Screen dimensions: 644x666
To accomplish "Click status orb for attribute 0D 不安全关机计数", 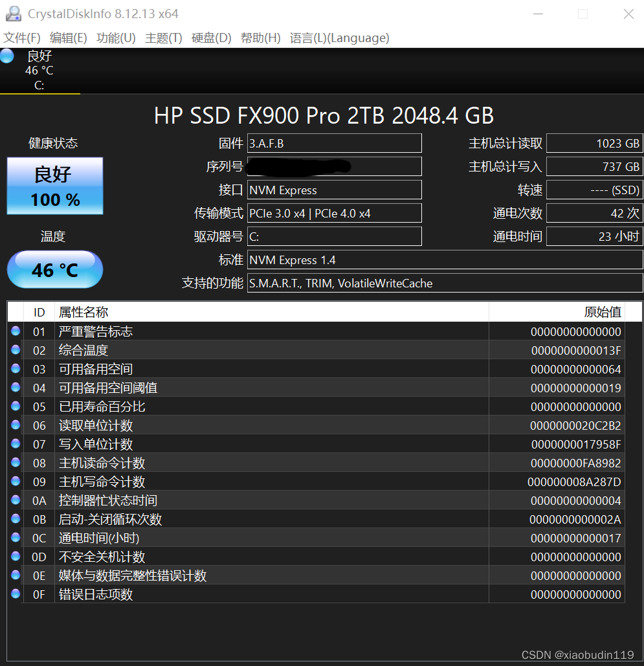I will (x=16, y=556).
